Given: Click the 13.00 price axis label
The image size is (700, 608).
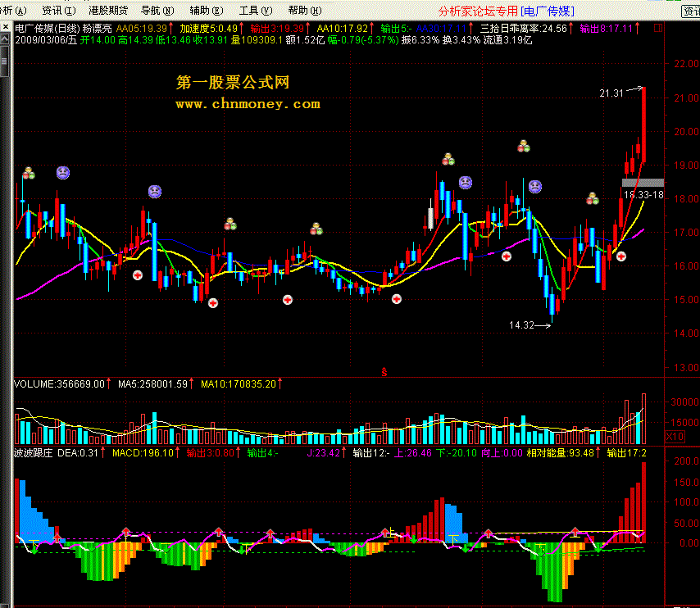Looking at the screenshot, I should tap(687, 368).
